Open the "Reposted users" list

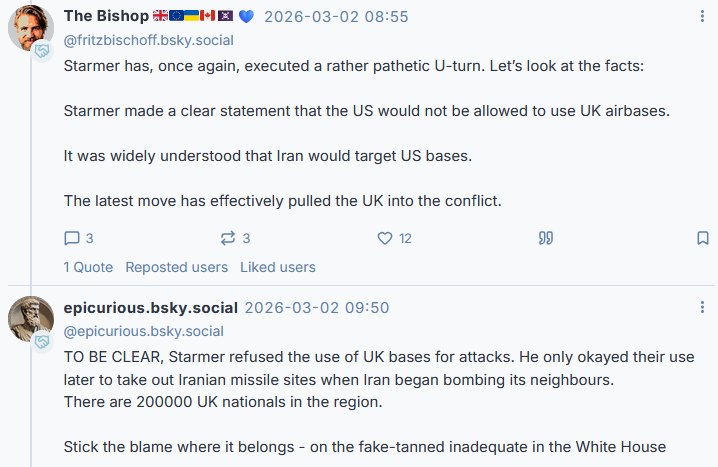click(176, 267)
